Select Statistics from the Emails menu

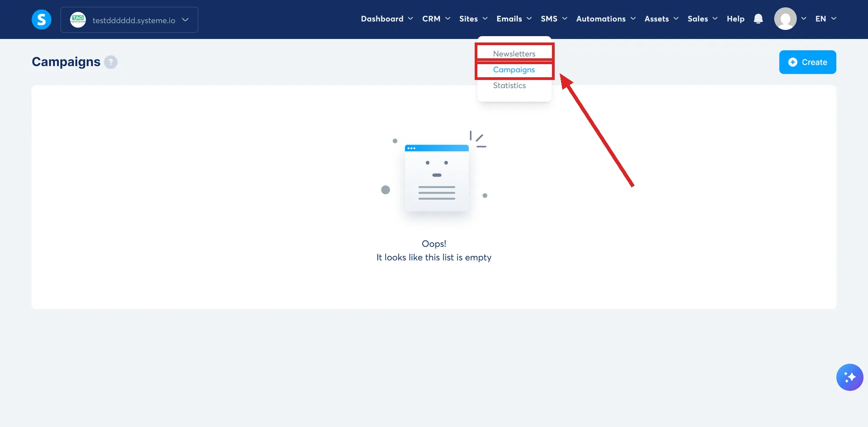tap(509, 85)
